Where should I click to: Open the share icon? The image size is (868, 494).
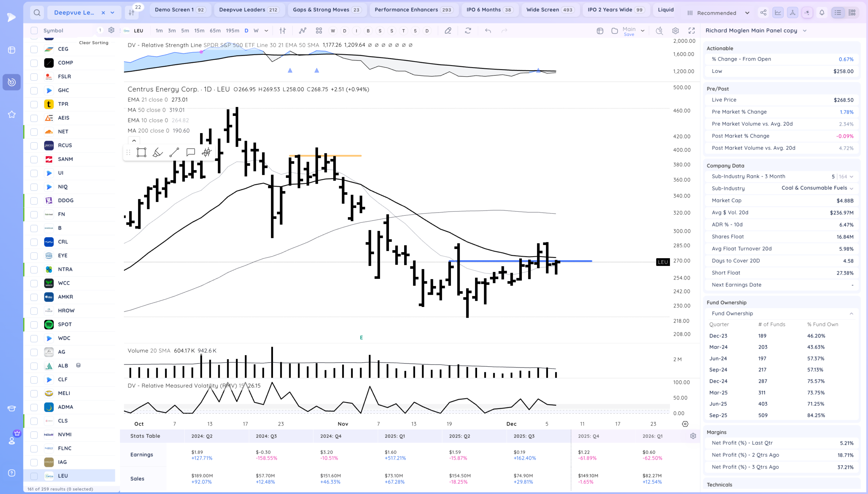763,13
